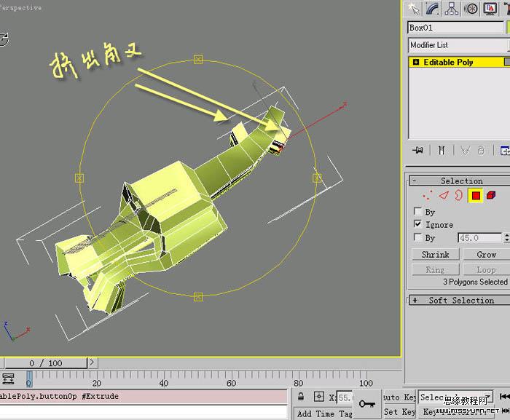
Task: Toggle Show End Result icon
Action: tap(442, 150)
